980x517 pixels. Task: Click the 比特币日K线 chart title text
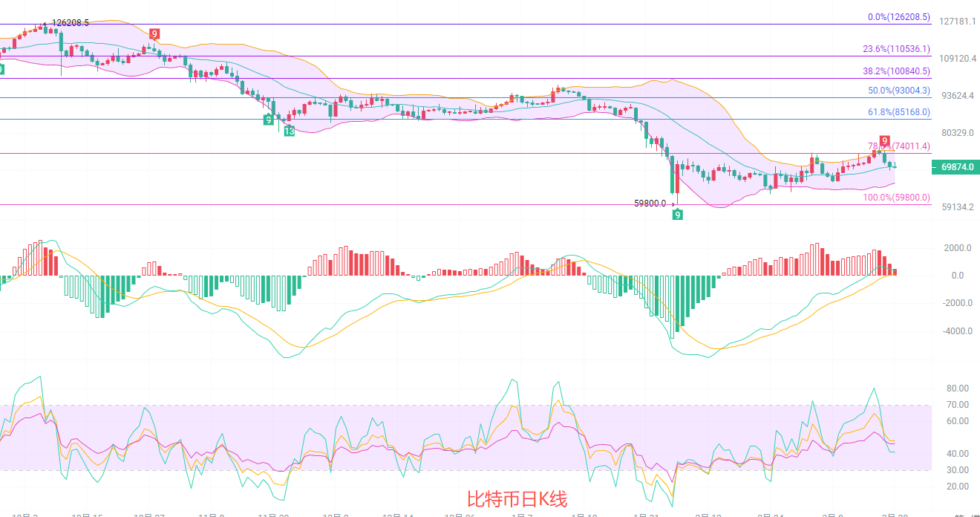(517, 499)
